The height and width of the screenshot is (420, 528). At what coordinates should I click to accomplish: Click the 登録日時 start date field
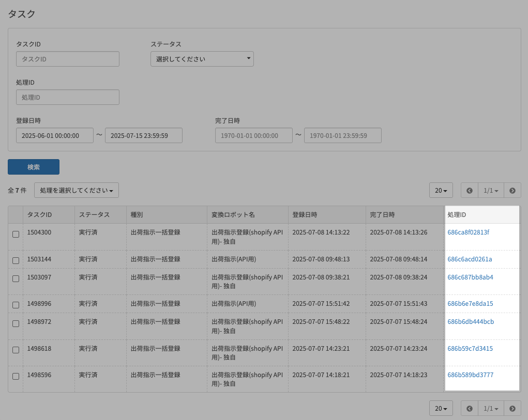click(55, 135)
